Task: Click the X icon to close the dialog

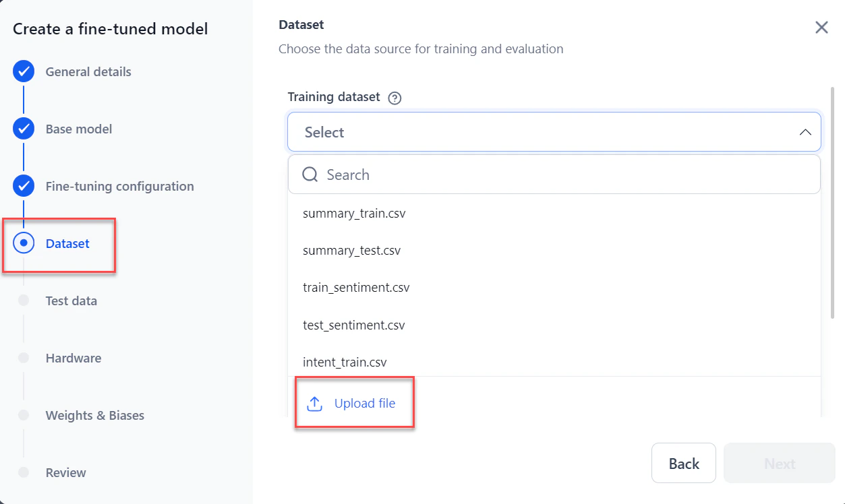Action: [x=821, y=27]
